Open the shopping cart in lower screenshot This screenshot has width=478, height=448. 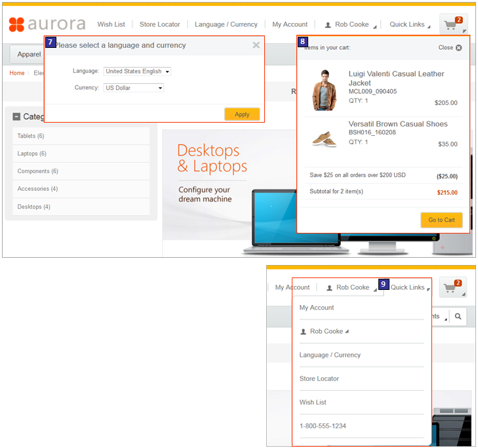[x=453, y=287]
